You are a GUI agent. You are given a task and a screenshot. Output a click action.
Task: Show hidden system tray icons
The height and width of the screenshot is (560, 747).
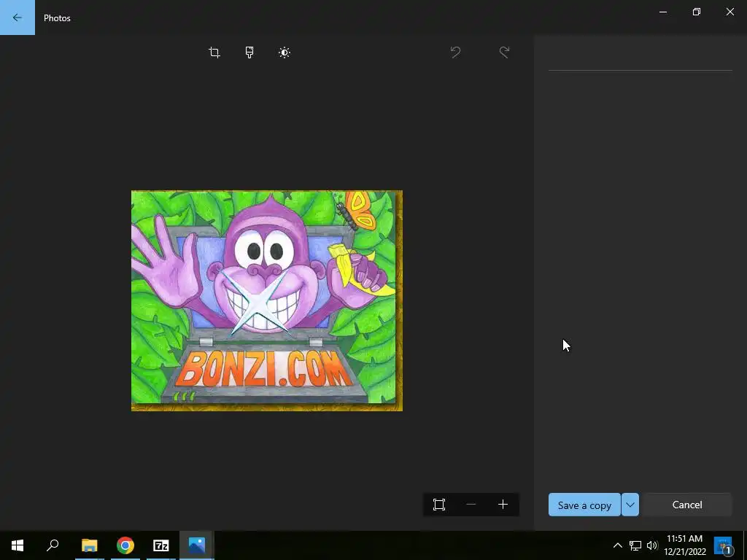pos(617,545)
